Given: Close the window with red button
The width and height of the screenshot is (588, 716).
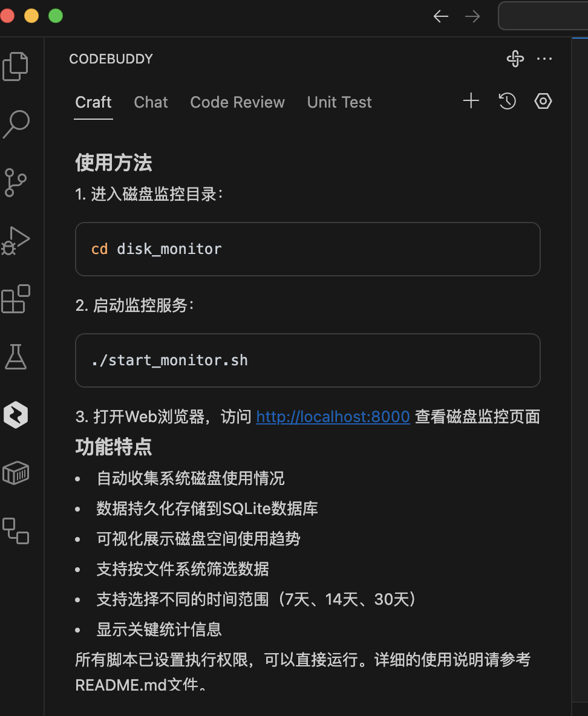Looking at the screenshot, I should [7, 16].
